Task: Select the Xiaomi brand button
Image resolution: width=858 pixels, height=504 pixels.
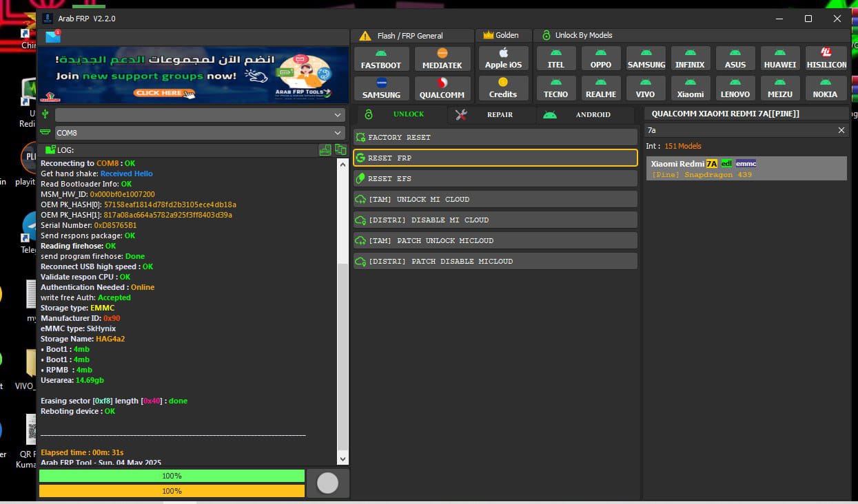Action: click(691, 88)
